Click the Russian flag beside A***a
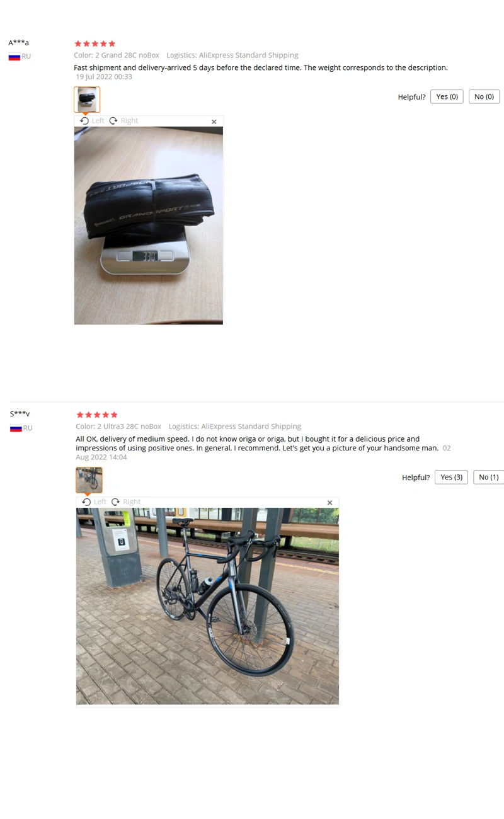The width and height of the screenshot is (504, 819). click(14, 57)
